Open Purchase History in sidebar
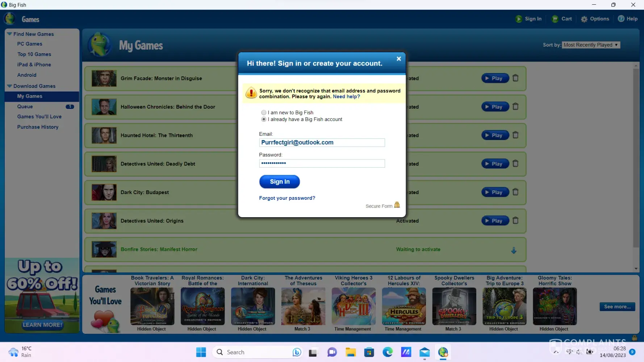Image resolution: width=644 pixels, height=362 pixels. [38, 127]
